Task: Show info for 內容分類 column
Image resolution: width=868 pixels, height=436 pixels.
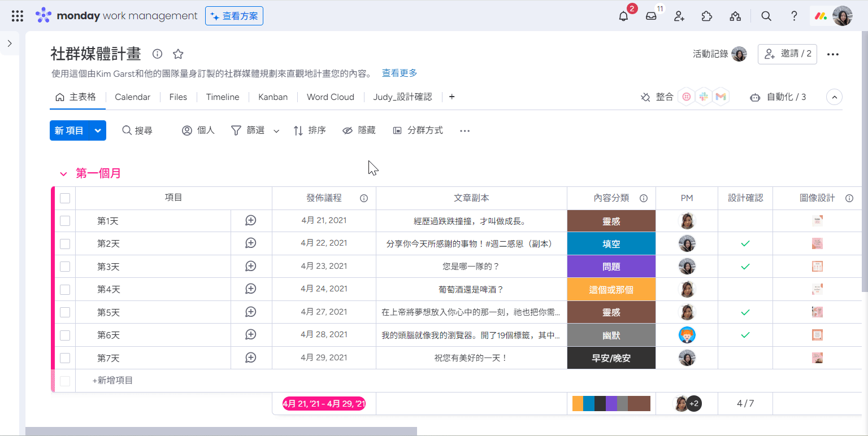Action: click(x=643, y=198)
